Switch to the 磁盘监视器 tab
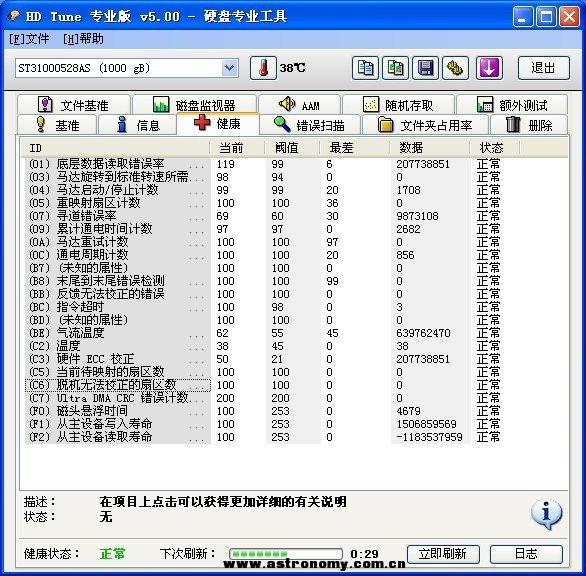Viewport: 586px width, 576px height. tap(194, 105)
